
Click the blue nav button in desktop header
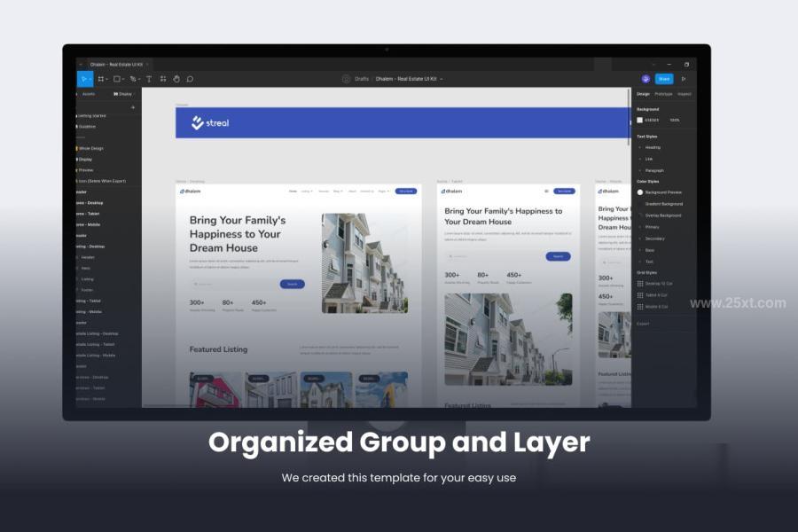click(x=405, y=191)
